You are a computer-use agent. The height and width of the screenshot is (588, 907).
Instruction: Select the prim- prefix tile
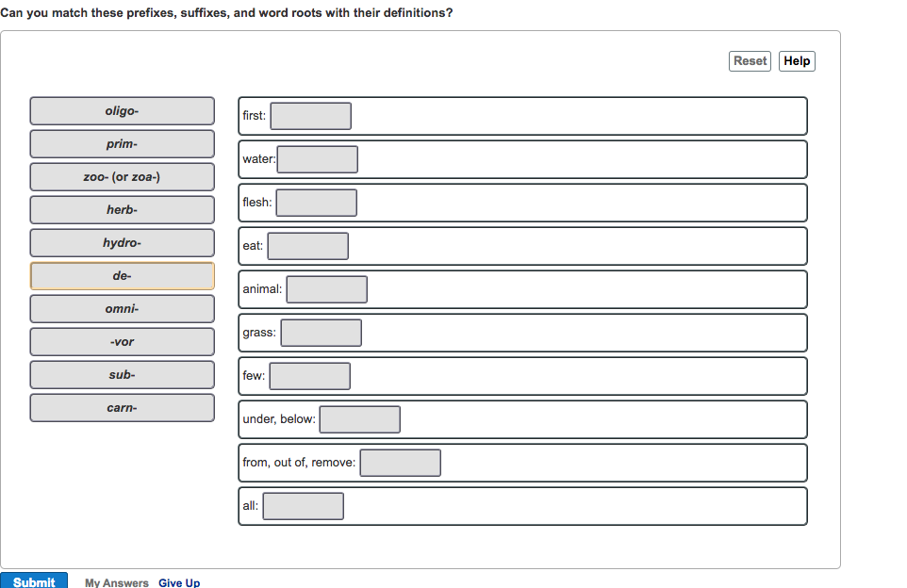click(x=122, y=143)
